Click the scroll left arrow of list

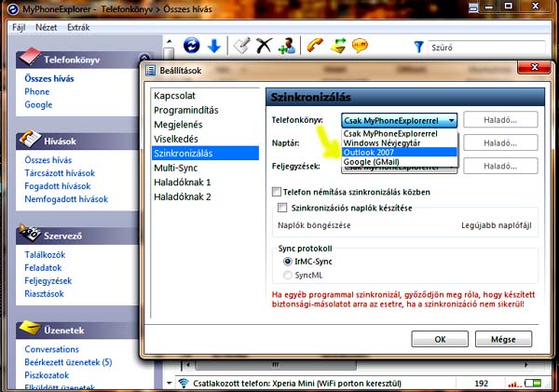(x=188, y=365)
